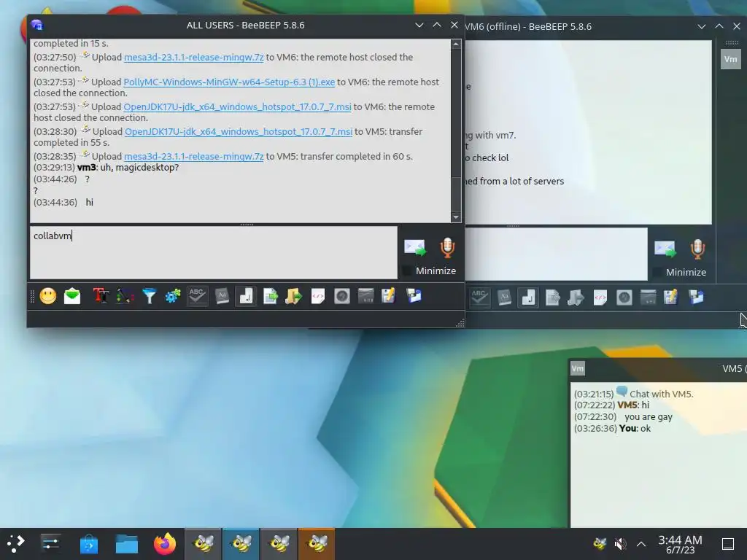Send the message in ALL USERS window

415,248
